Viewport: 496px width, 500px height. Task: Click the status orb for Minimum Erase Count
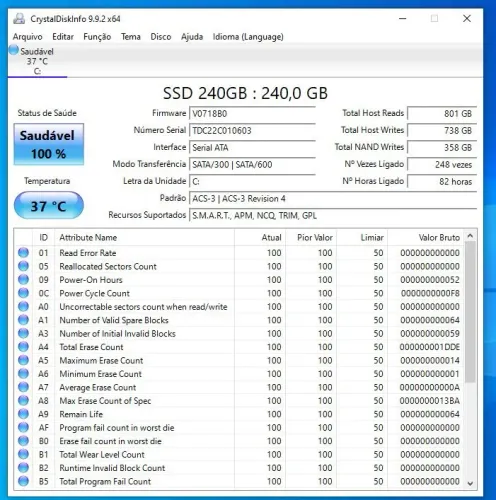(23, 373)
